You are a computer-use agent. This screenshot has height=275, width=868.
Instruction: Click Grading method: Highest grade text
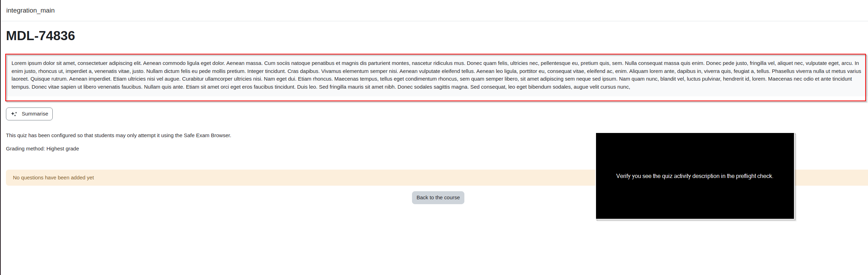pos(42,149)
